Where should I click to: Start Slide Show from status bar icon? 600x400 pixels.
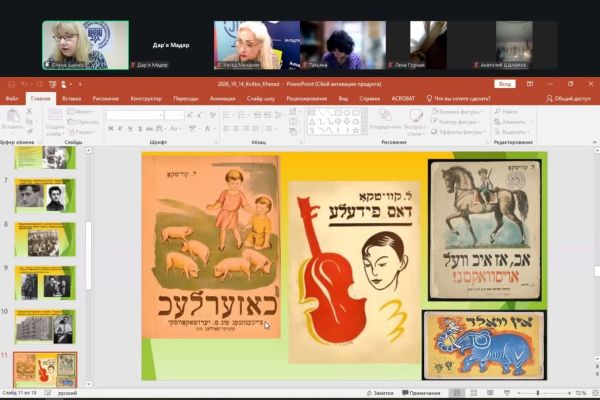pyautogui.click(x=507, y=393)
